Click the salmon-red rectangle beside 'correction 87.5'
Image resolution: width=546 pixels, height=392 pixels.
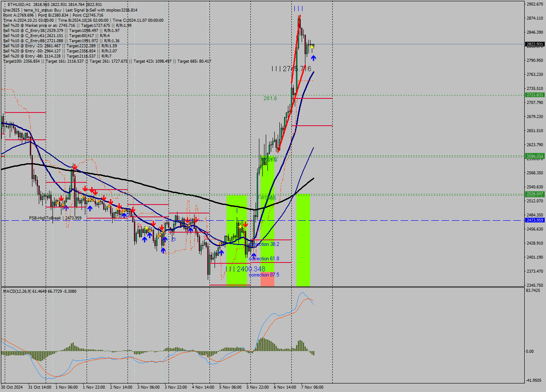coord(267,279)
